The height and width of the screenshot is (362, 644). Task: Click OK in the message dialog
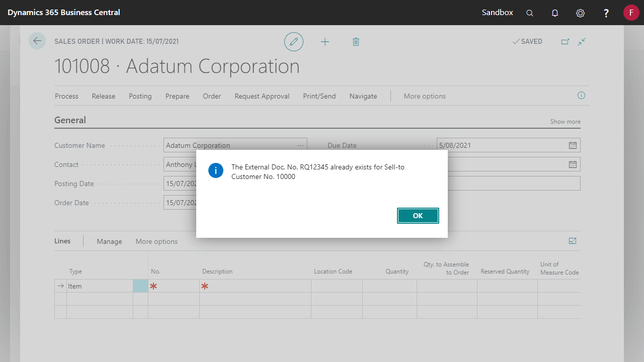point(418,216)
